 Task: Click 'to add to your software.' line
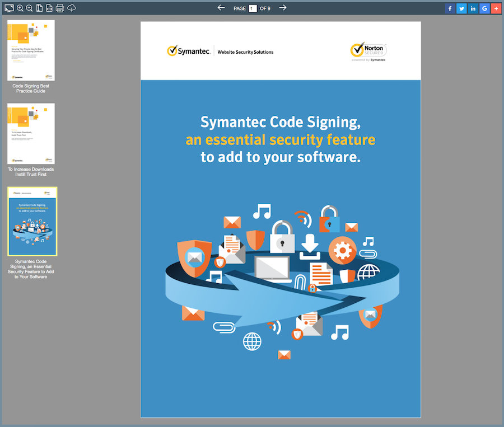(x=281, y=157)
